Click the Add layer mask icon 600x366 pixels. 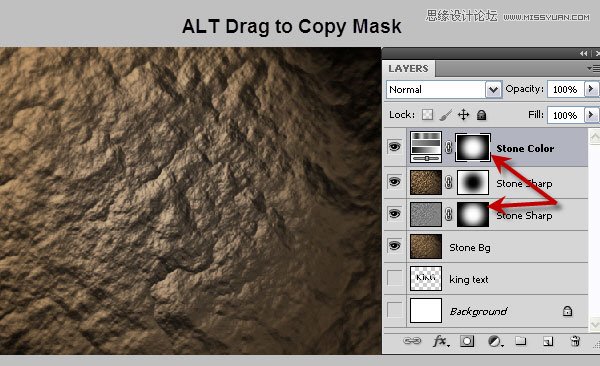click(x=467, y=341)
